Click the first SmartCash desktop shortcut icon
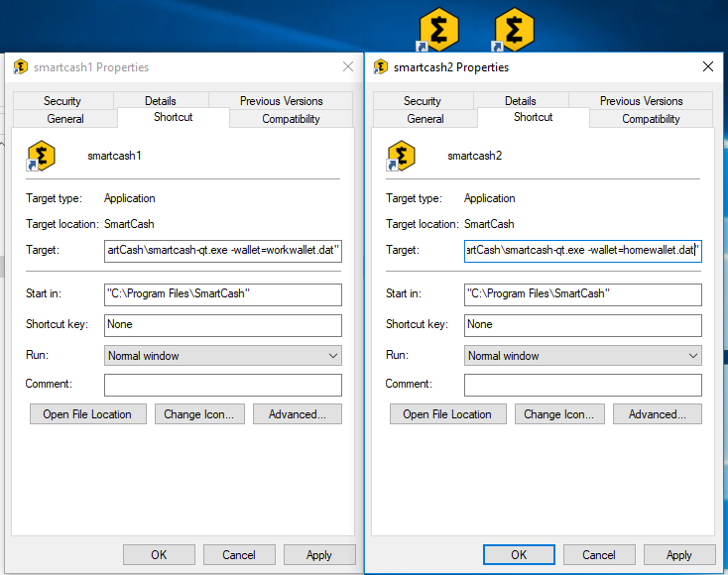Image resolution: width=728 pixels, height=575 pixels. click(438, 30)
